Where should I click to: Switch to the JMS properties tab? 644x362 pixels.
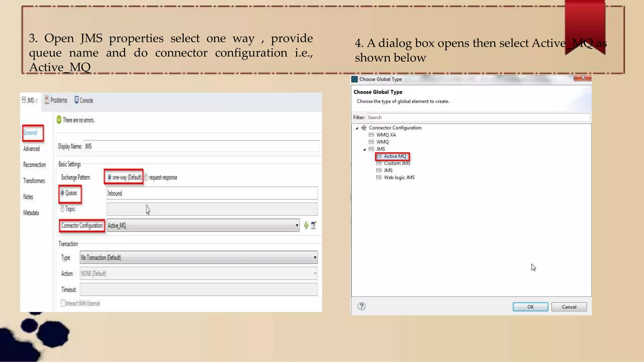click(30, 100)
